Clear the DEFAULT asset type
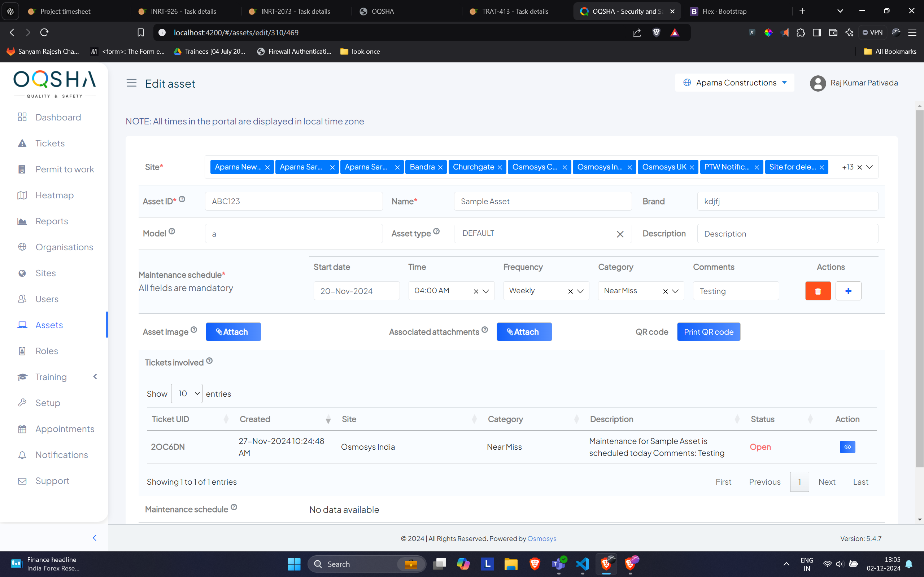The height and width of the screenshot is (577, 924). click(x=620, y=234)
